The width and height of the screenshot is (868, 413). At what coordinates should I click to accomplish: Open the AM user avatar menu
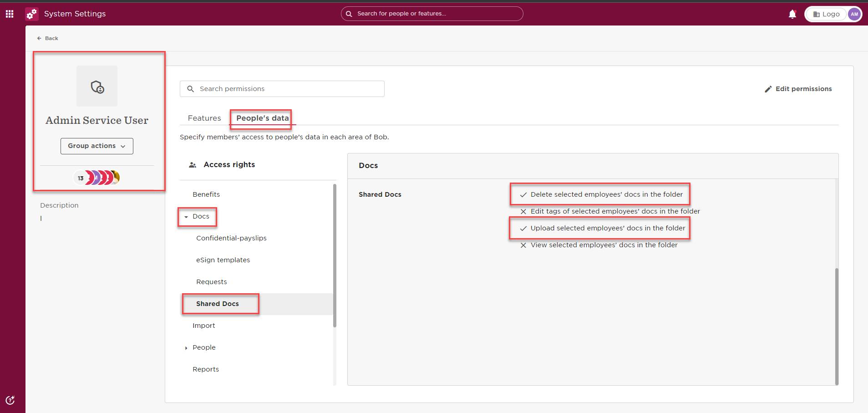(x=854, y=14)
